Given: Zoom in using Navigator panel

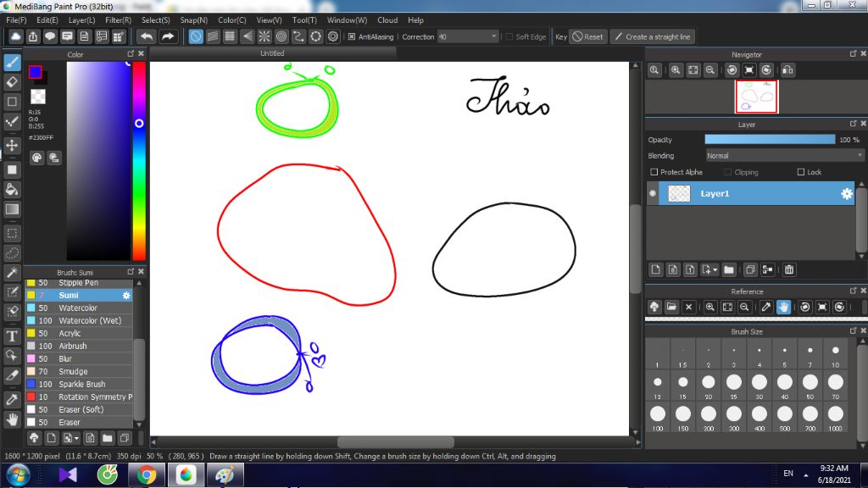Looking at the screenshot, I should (x=676, y=70).
